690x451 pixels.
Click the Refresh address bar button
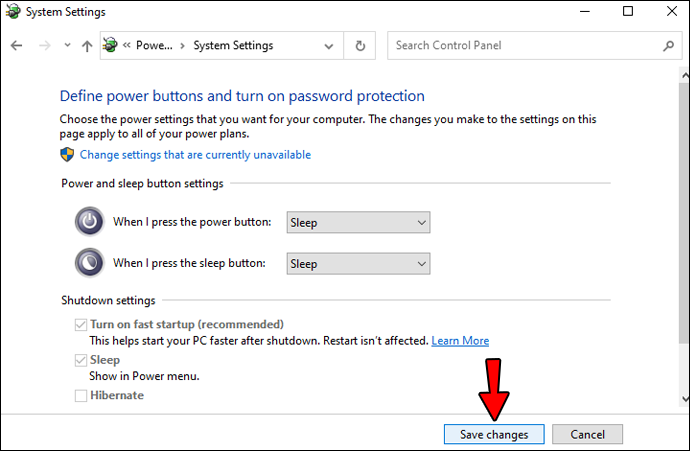coord(360,46)
